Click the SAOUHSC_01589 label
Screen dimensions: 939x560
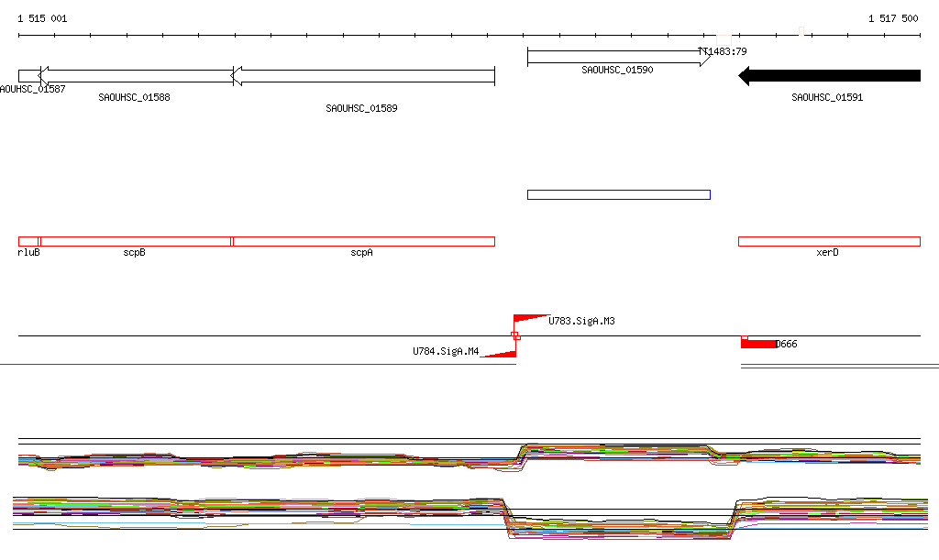pyautogui.click(x=361, y=108)
